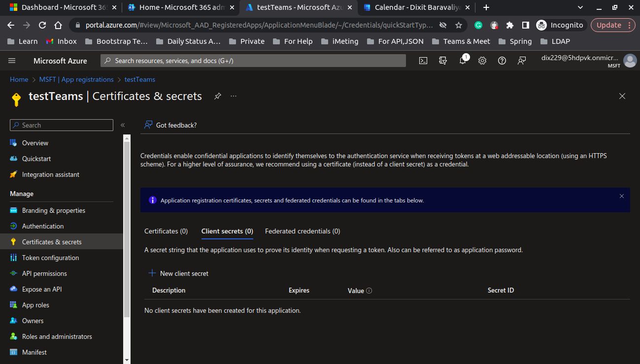Close the Certificates & secrets blade
This screenshot has width=640, height=364.
tap(622, 96)
